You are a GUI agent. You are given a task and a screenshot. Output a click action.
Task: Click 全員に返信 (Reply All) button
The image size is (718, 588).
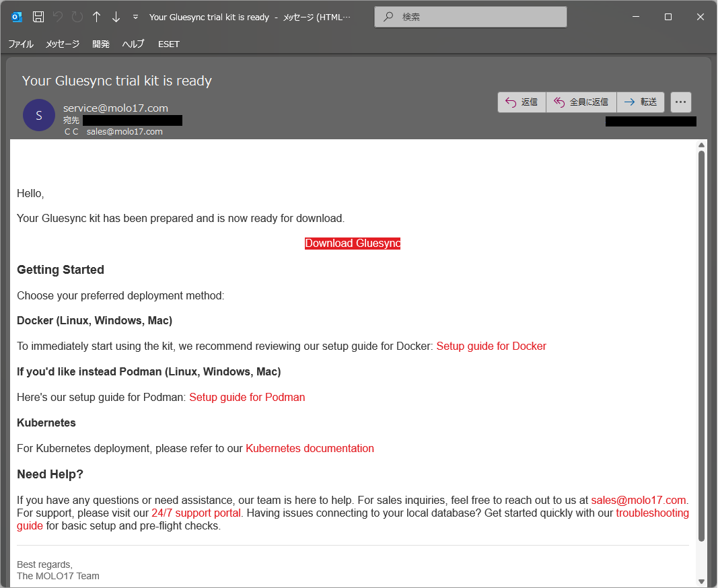[581, 102]
